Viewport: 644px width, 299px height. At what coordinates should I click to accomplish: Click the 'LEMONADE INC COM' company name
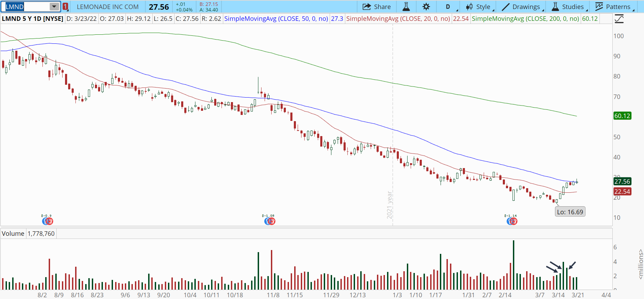(x=108, y=7)
